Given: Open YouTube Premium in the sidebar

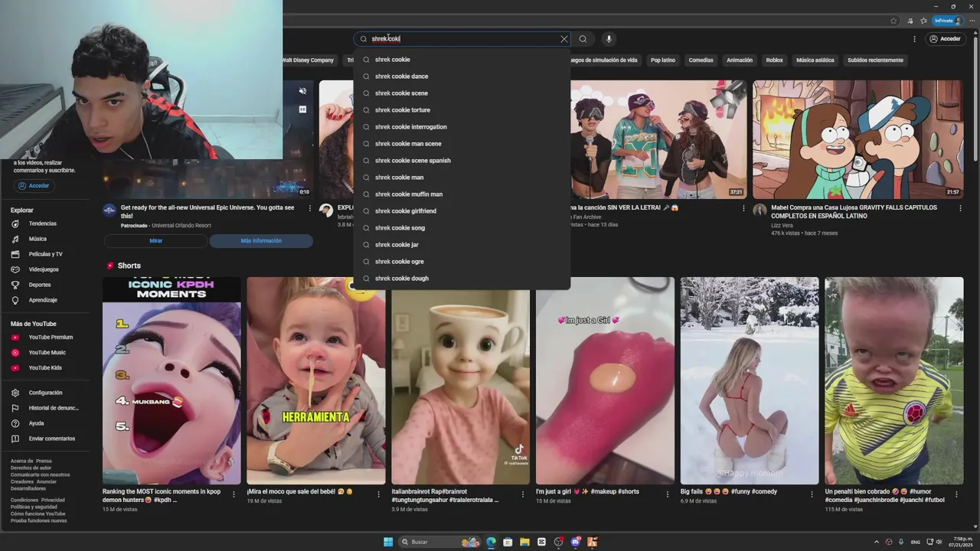Looking at the screenshot, I should click(x=51, y=337).
